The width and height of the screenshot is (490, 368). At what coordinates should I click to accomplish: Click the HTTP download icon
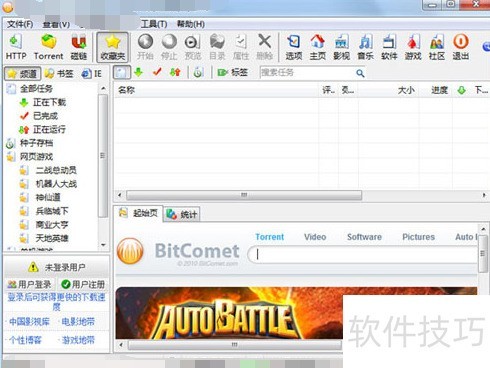click(16, 47)
